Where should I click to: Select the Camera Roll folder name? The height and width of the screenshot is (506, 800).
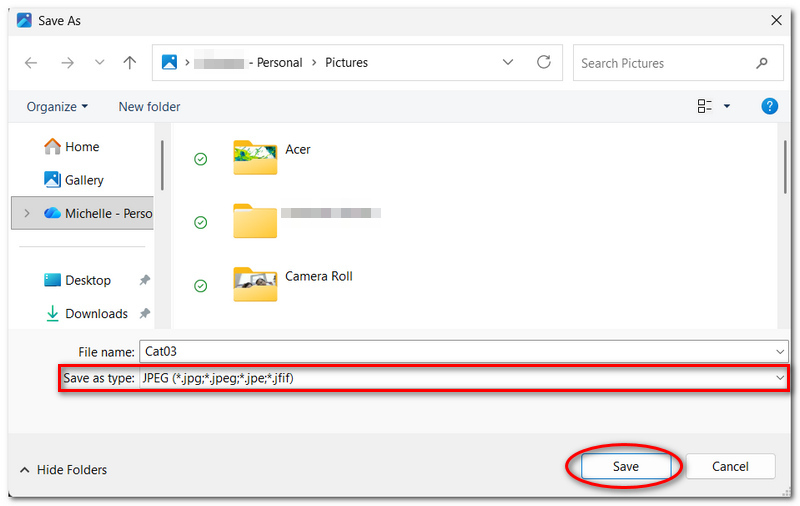(318, 276)
